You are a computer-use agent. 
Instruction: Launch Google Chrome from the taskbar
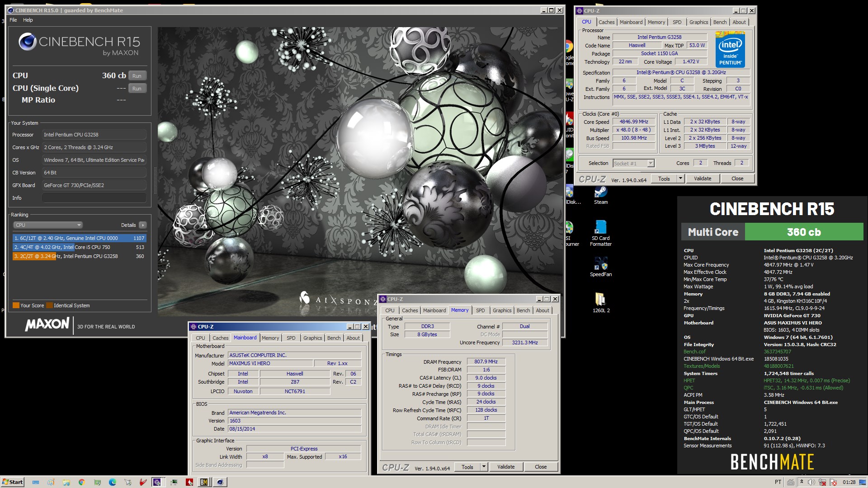point(82,482)
